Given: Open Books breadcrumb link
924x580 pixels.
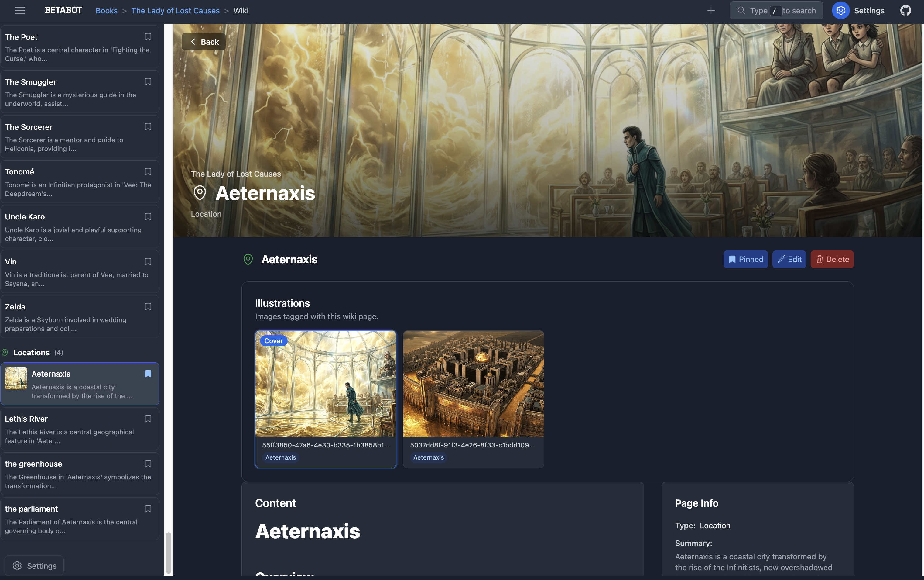Looking at the screenshot, I should point(107,10).
